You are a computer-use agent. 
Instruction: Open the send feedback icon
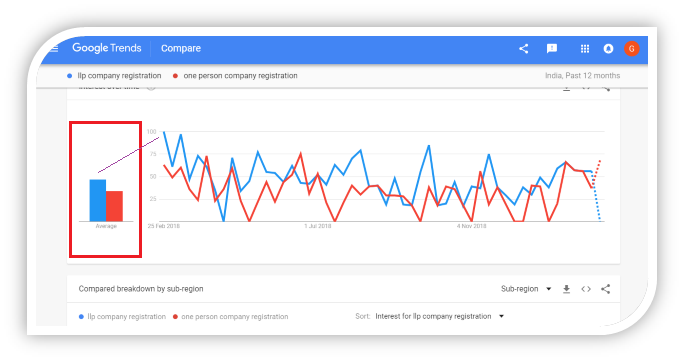point(552,48)
